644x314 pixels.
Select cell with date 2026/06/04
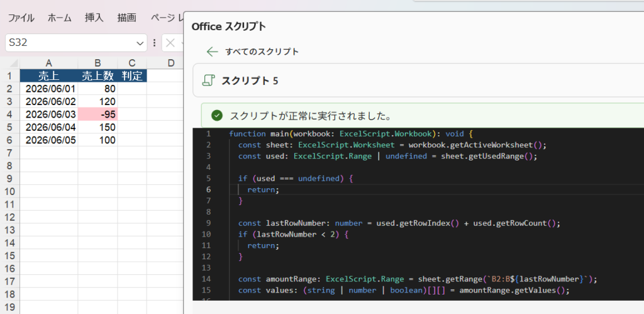49,127
